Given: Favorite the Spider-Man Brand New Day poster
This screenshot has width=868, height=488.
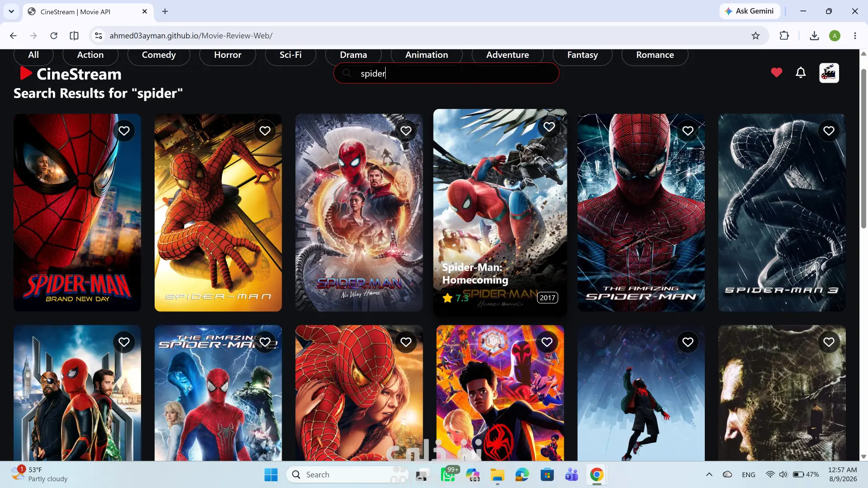Looking at the screenshot, I should [124, 131].
